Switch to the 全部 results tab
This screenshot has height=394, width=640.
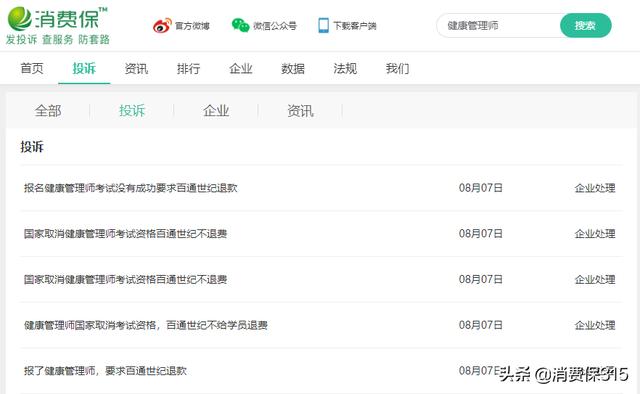click(48, 111)
